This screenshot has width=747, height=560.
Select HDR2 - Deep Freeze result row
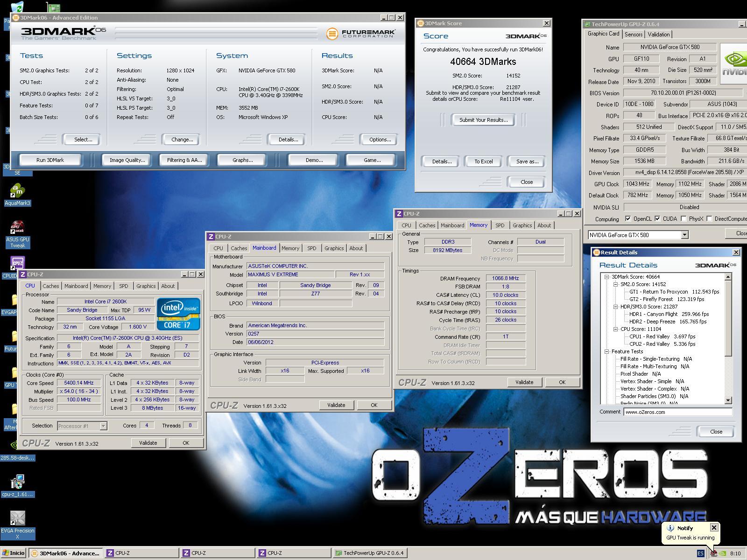point(668,322)
